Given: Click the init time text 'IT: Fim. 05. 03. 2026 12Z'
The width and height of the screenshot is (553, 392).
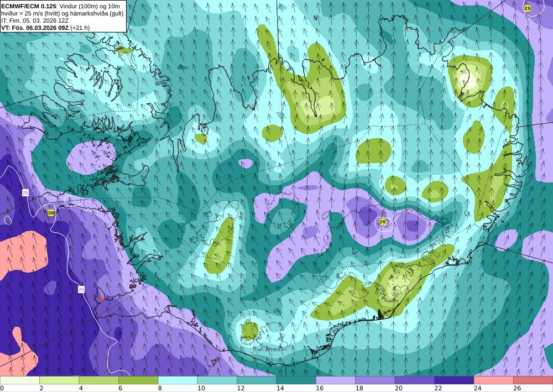Looking at the screenshot, I should [35, 20].
